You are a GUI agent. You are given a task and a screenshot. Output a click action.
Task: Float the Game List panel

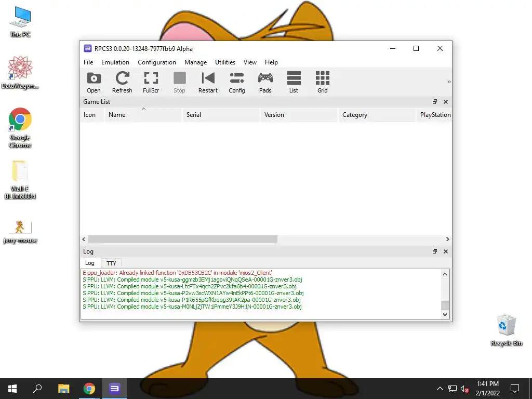click(435, 101)
